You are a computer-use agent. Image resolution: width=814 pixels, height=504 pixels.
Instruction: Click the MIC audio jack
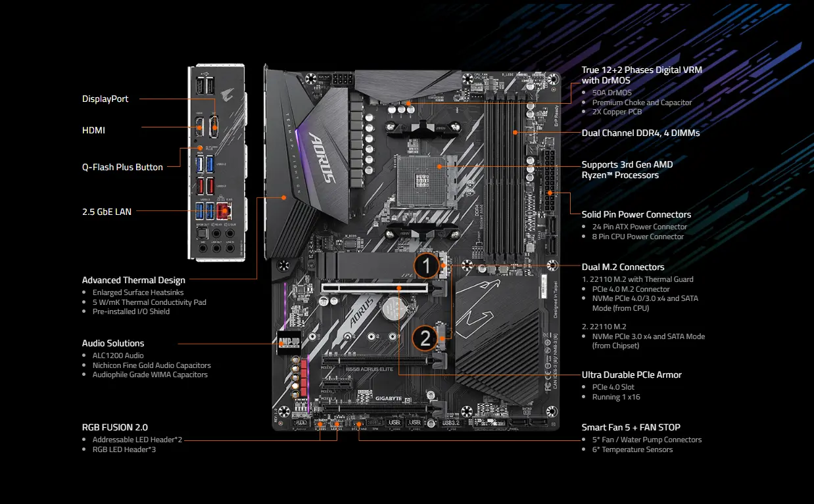point(202,248)
